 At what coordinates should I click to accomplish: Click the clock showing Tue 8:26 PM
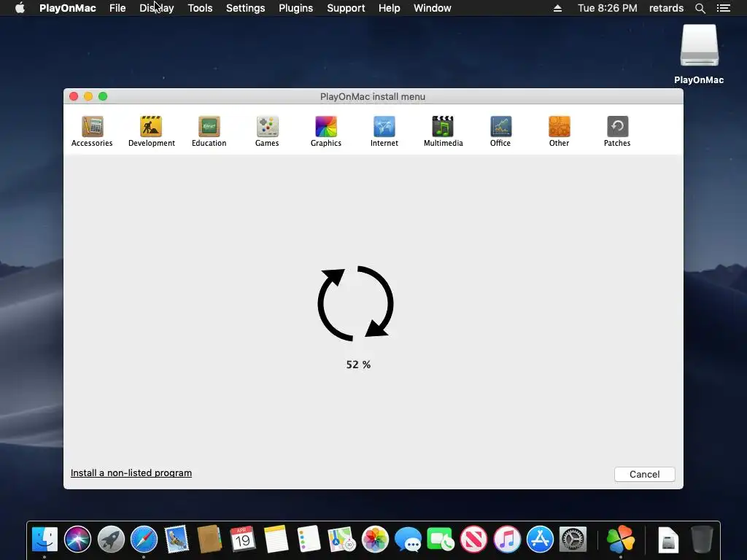608,8
